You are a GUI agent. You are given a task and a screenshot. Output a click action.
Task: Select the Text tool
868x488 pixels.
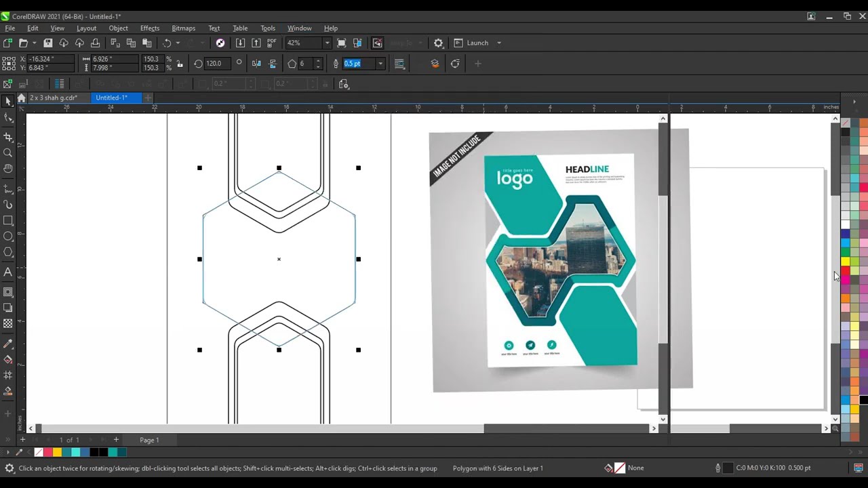pyautogui.click(x=8, y=272)
